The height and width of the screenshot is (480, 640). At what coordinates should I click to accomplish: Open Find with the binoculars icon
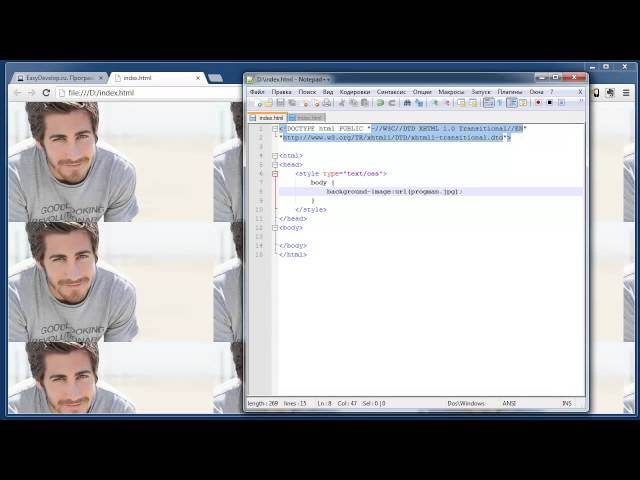click(407, 103)
